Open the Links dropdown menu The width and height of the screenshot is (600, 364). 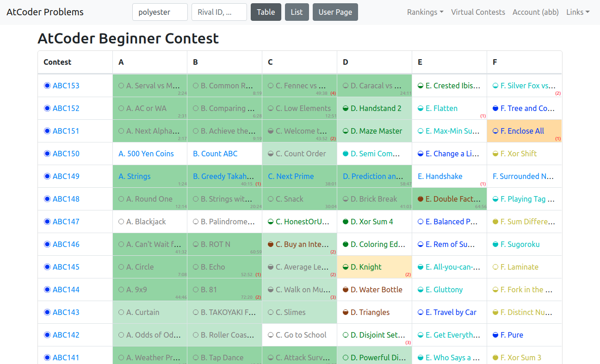coord(578,12)
